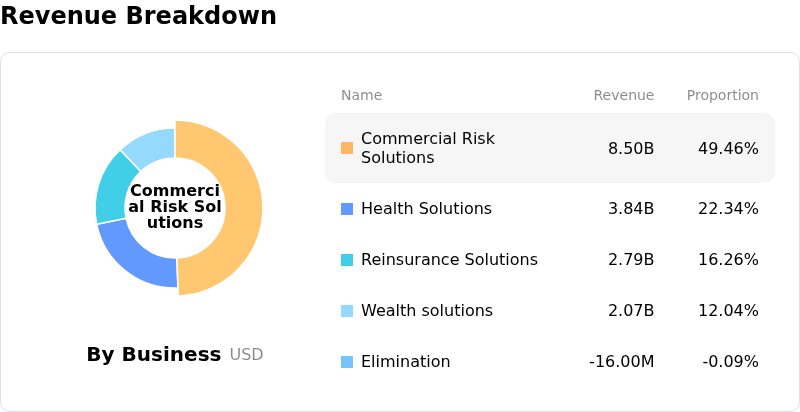Click the orange Commercial Risk Solutions legend swatch
The width and height of the screenshot is (800, 412).
pyautogui.click(x=347, y=148)
